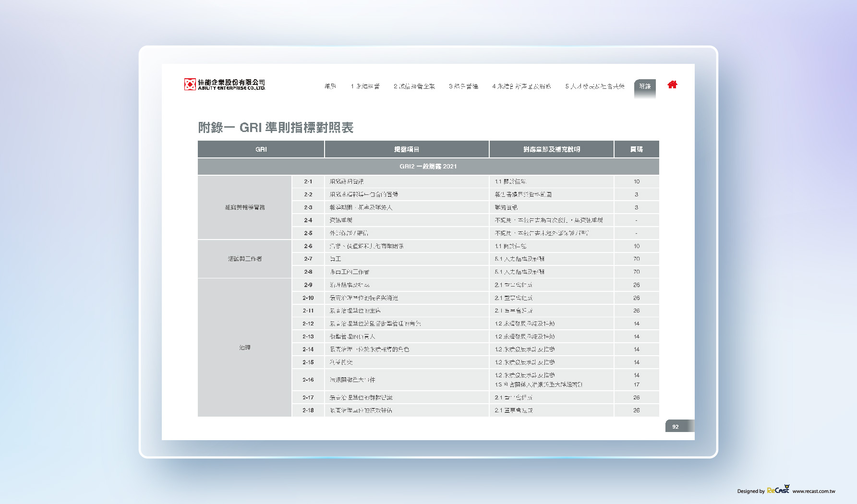Click the disclosure item text in row 2-15
Viewport: 857px width, 504px height.
click(341, 362)
